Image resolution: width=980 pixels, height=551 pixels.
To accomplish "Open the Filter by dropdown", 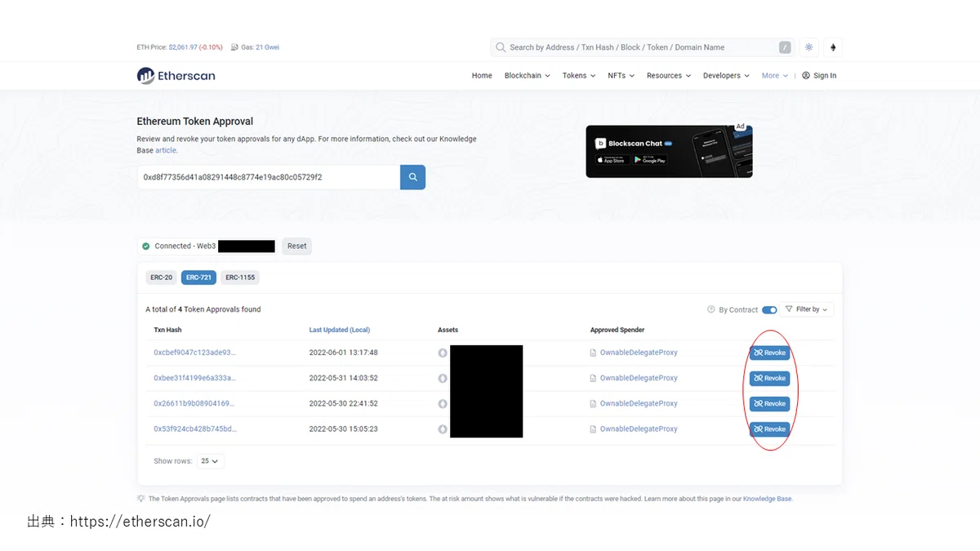I will (x=806, y=309).
